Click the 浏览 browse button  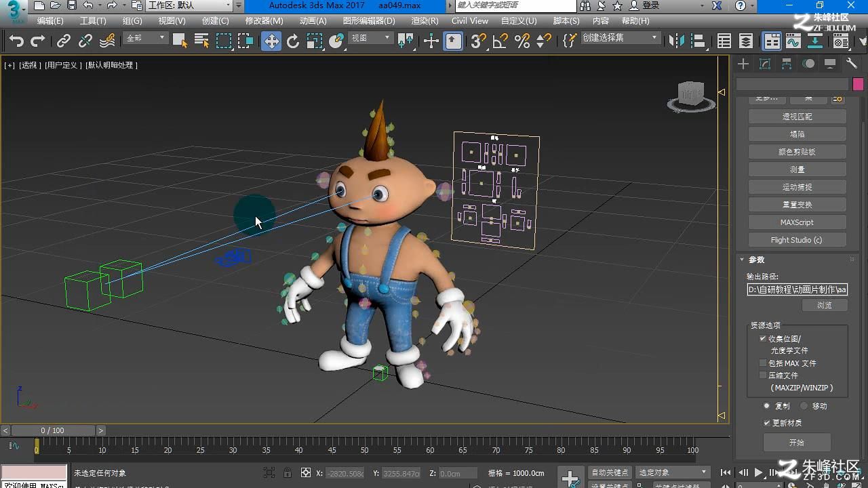pos(824,305)
